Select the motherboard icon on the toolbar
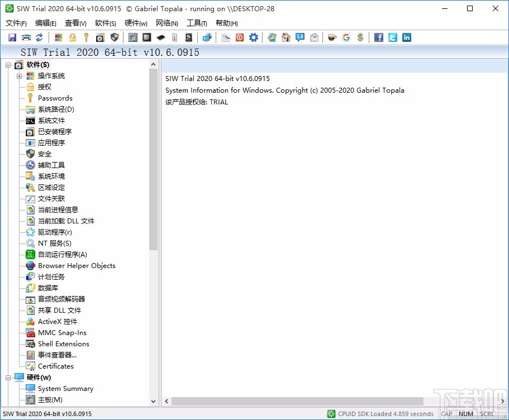The width and height of the screenshot is (509, 420). tap(132, 37)
